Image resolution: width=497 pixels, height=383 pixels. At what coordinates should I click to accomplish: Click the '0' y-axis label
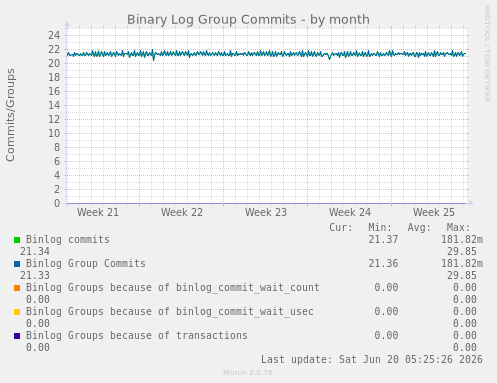tap(57, 203)
